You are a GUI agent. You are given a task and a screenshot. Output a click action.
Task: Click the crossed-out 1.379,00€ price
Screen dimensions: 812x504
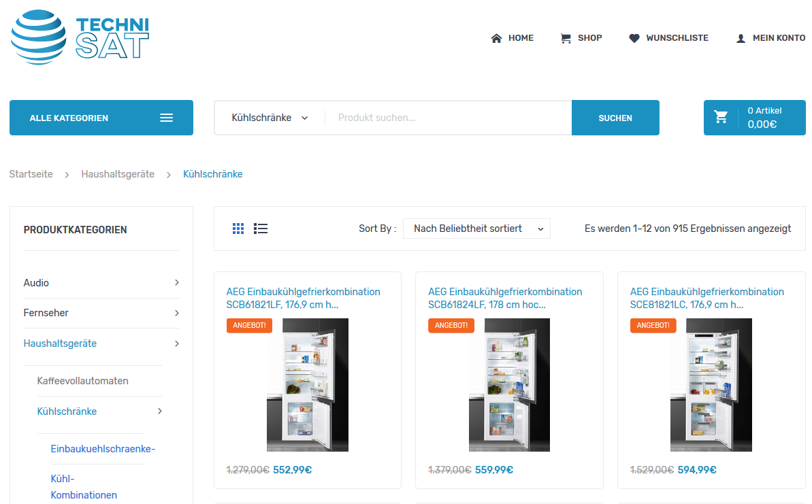point(449,470)
